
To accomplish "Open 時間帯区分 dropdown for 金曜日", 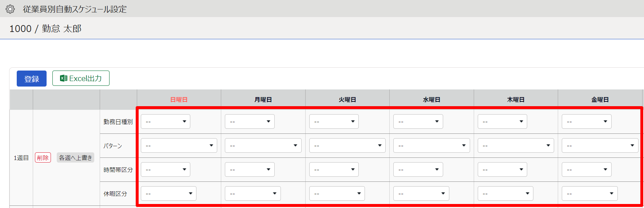I will (x=587, y=169).
